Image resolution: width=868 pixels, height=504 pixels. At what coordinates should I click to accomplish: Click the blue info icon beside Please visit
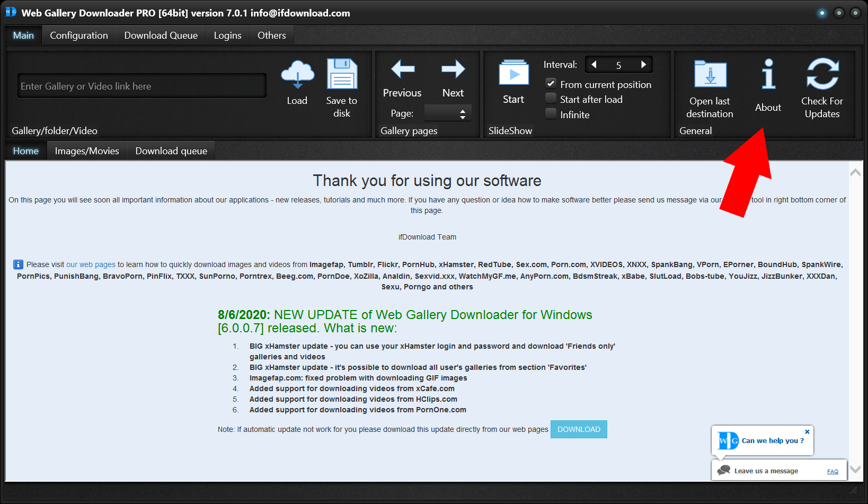(x=18, y=264)
